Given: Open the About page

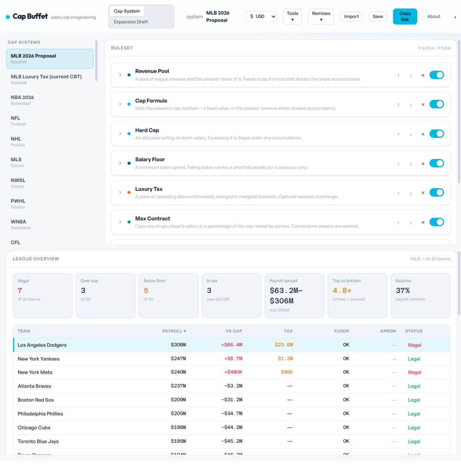Looking at the screenshot, I should click(x=434, y=17).
